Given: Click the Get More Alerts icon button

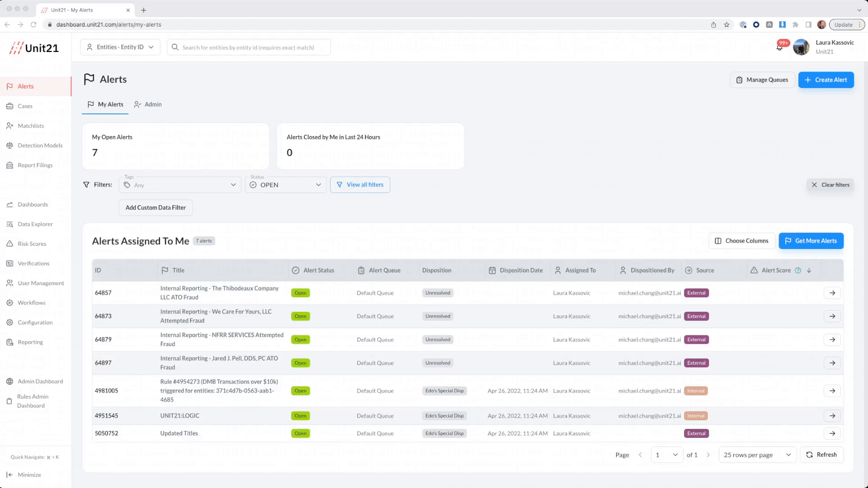Looking at the screenshot, I should pyautogui.click(x=789, y=241).
